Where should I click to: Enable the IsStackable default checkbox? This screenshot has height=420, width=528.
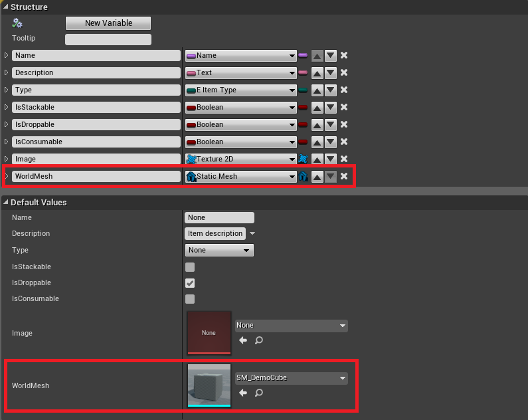[x=190, y=267]
